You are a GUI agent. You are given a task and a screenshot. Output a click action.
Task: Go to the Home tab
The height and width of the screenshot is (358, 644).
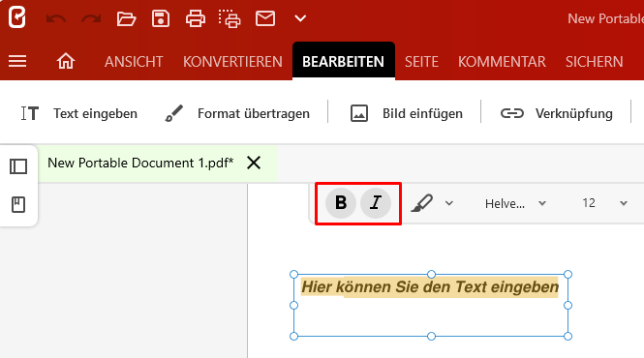tap(66, 61)
